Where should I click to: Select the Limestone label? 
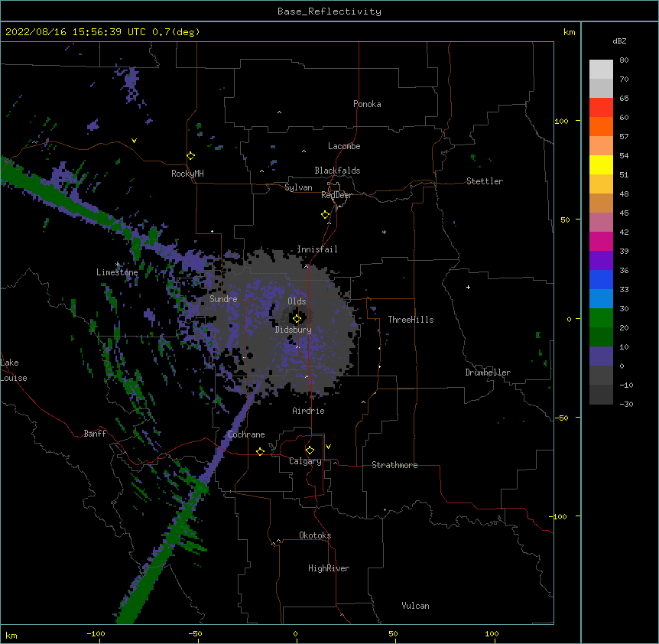coord(117,272)
